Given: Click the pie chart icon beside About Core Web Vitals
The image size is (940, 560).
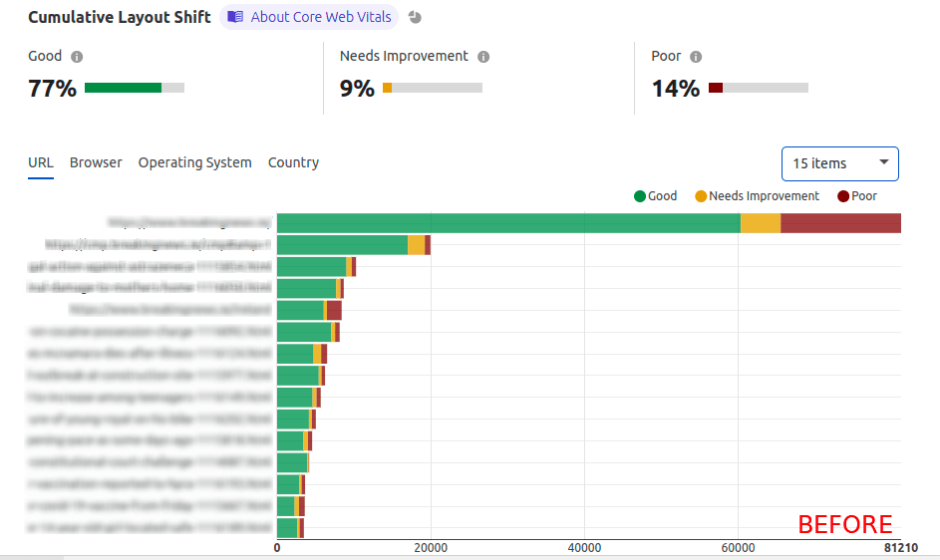Looking at the screenshot, I should (415, 17).
